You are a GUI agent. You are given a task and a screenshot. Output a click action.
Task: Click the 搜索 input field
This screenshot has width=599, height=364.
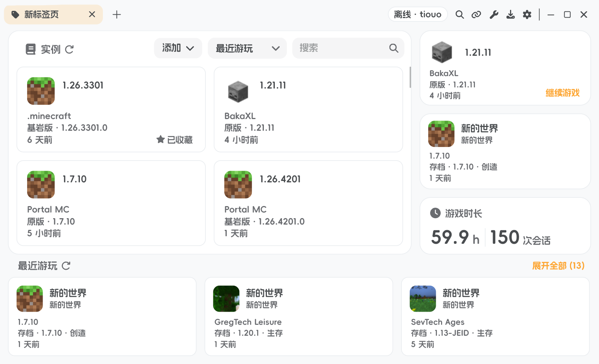pos(348,48)
